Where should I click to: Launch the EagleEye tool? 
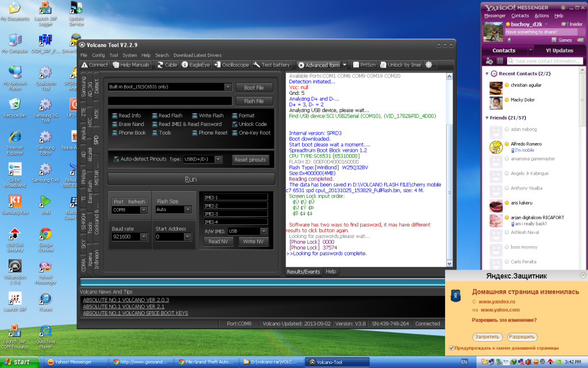196,65
